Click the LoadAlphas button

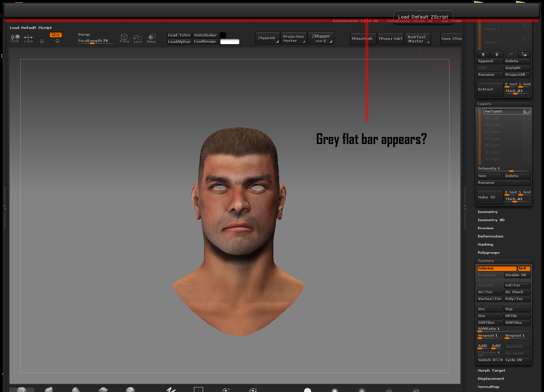pyautogui.click(x=179, y=42)
